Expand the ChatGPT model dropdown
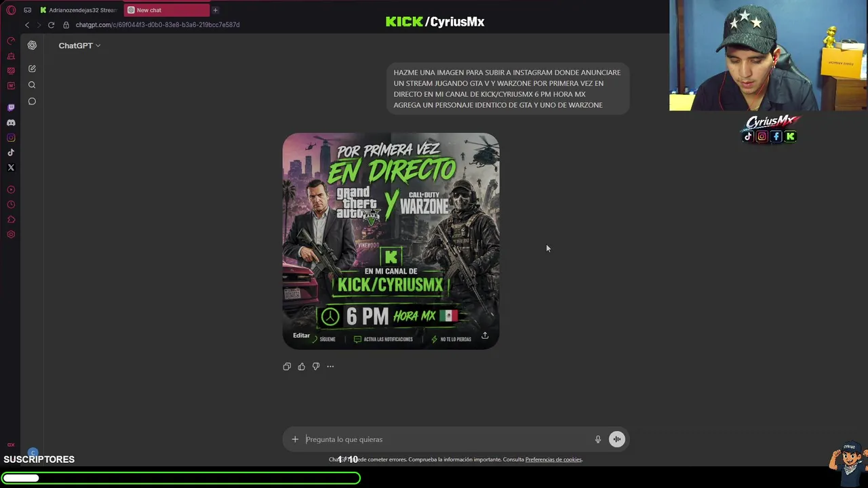 click(79, 45)
